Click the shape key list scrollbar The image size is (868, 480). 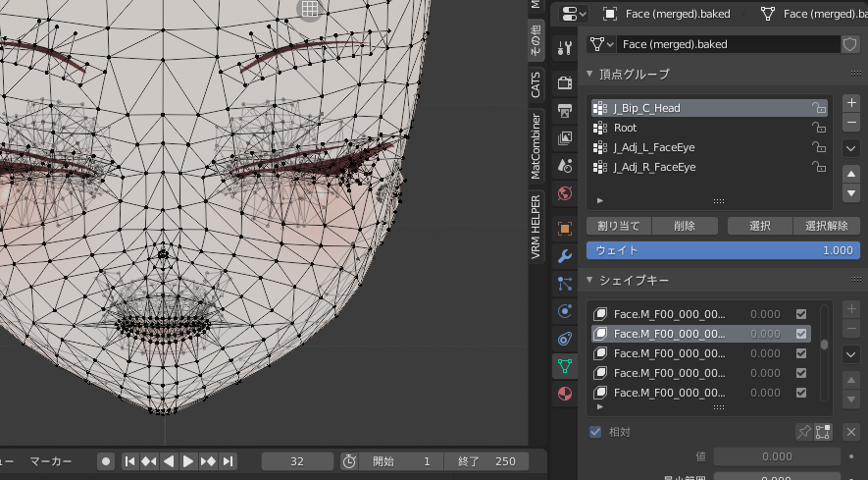pyautogui.click(x=824, y=345)
